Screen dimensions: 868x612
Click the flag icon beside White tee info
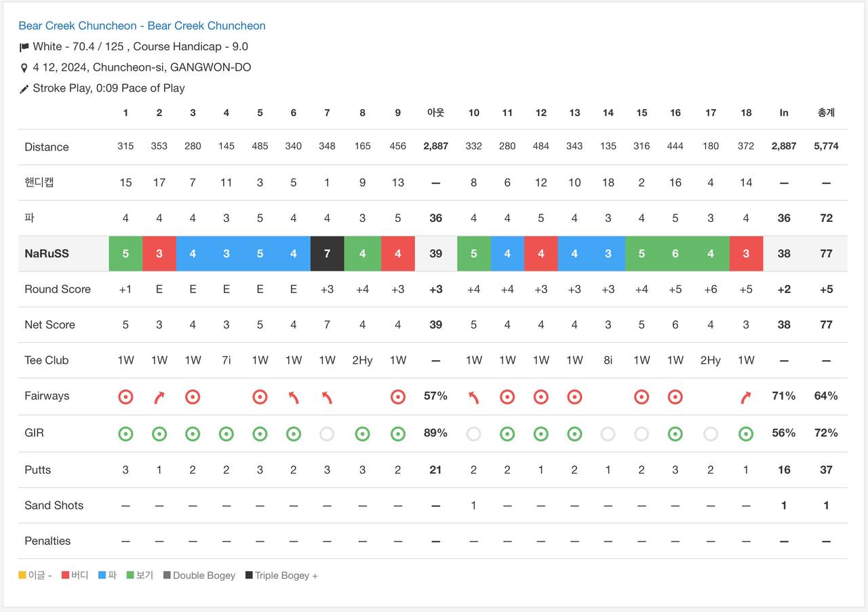[x=24, y=47]
